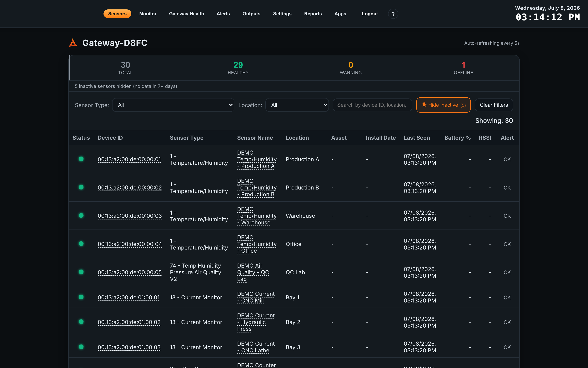Image resolution: width=588 pixels, height=368 pixels.
Task: Click green status dot for Bay 1 sensor
Action: 81,297
